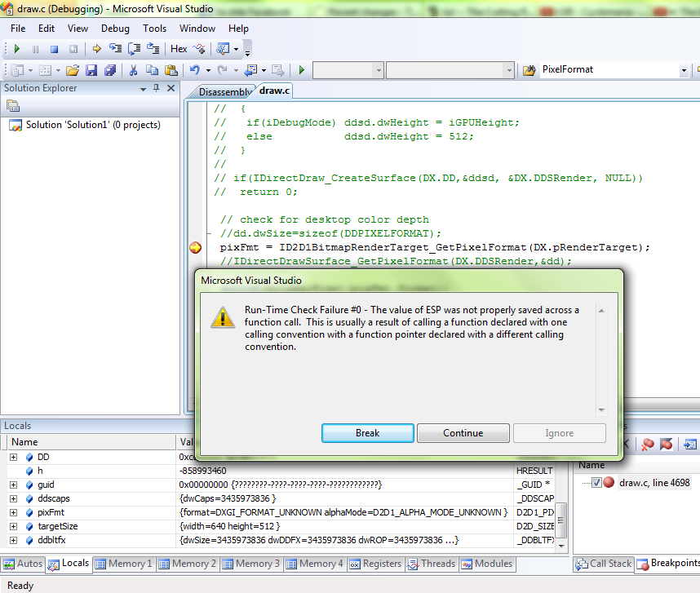
Task: Click the Cut scissors icon
Action: [133, 70]
